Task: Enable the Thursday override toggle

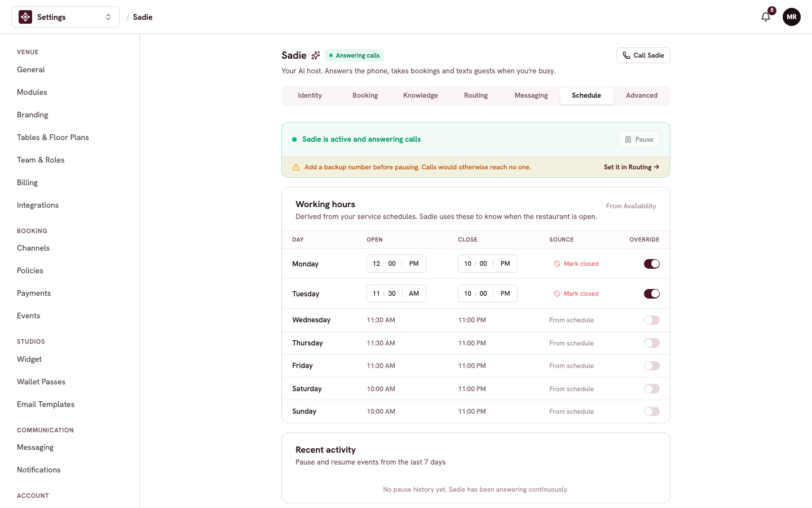Action: coord(652,343)
